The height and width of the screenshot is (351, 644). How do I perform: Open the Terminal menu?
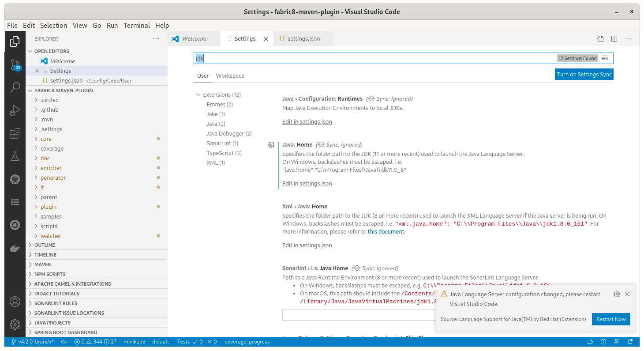click(x=136, y=25)
